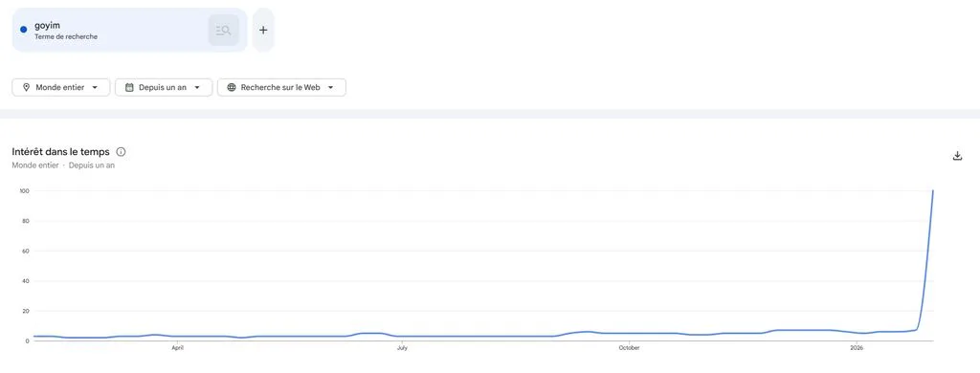
Task: Click the 2026 marker on the time axis
Action: tap(855, 348)
